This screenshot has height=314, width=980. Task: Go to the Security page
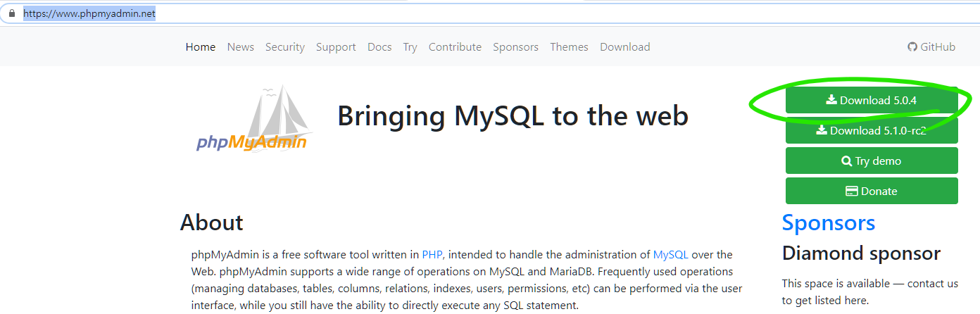point(285,47)
